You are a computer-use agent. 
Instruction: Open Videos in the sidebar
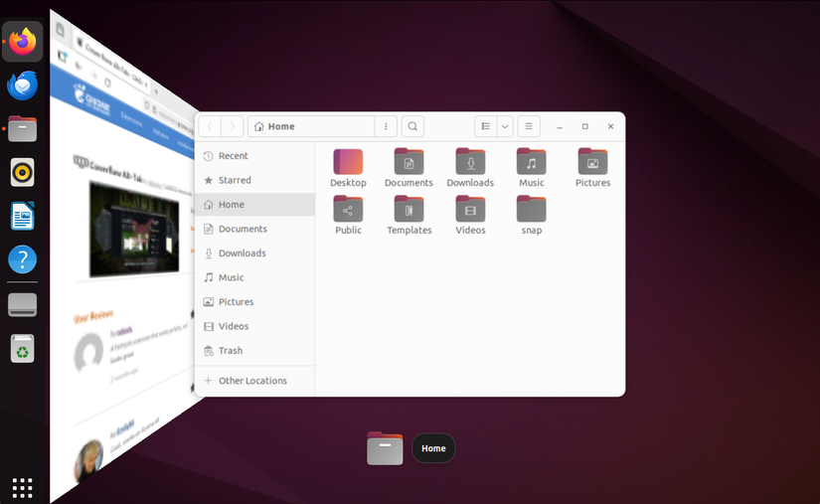tap(255, 326)
